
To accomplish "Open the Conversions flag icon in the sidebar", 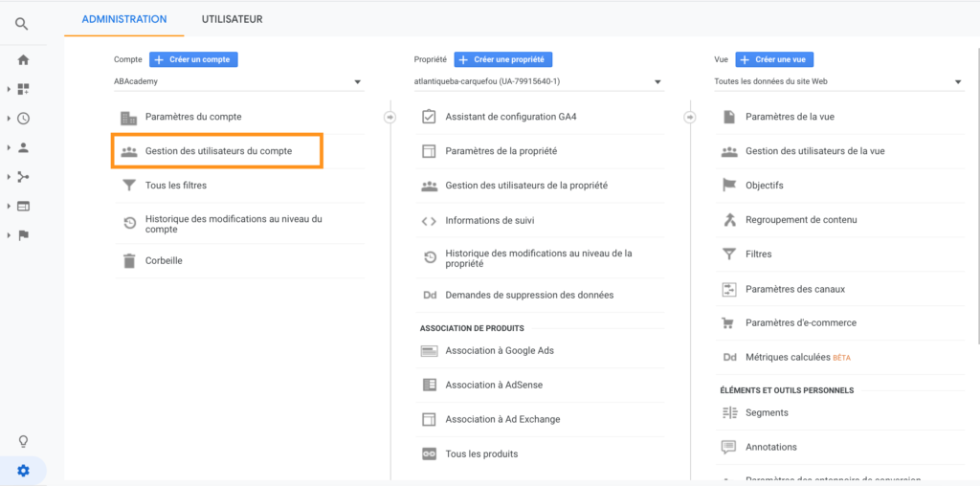I will (x=23, y=235).
